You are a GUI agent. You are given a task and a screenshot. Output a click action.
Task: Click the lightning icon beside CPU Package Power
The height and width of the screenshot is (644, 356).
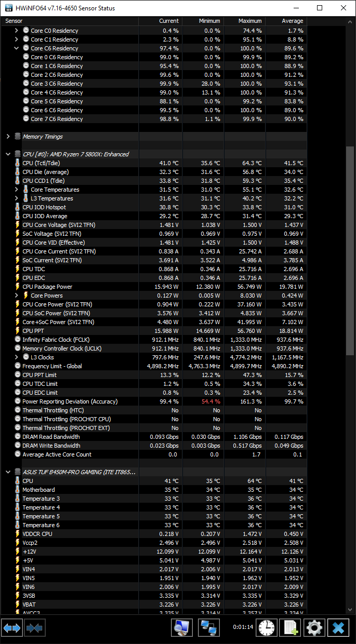pos(18,287)
